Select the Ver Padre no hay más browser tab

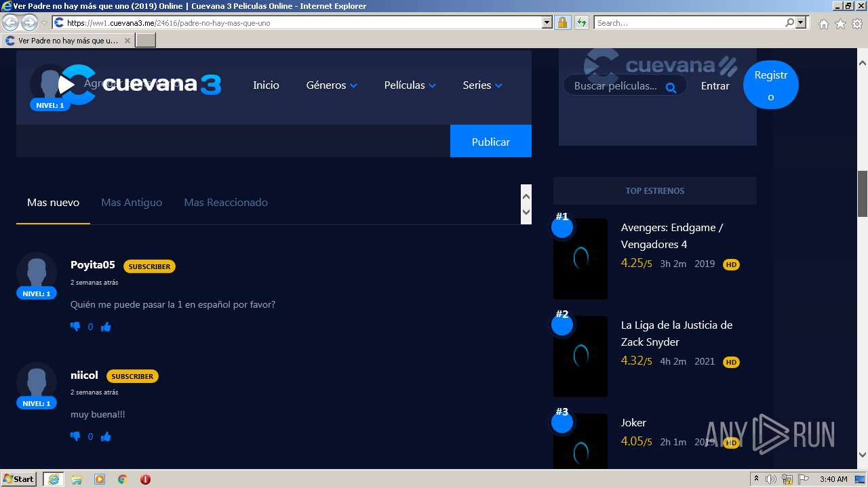tap(68, 41)
